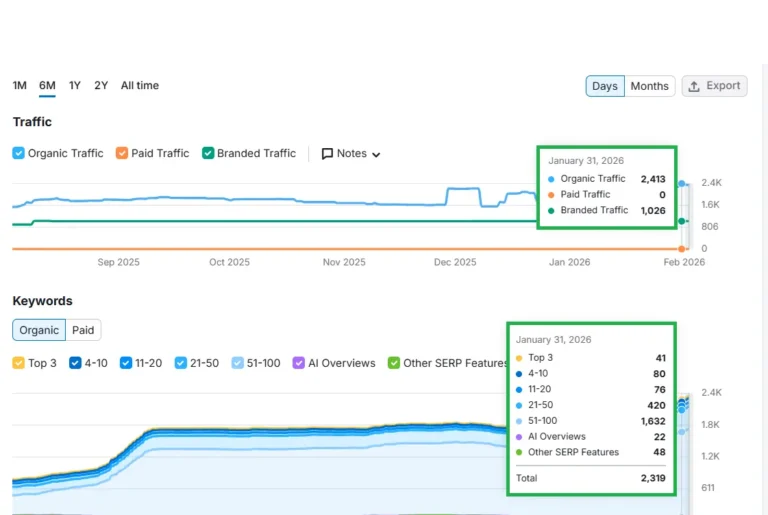The width and height of the screenshot is (768, 515).
Task: Hide the 11-20 keyword position series
Action: click(126, 363)
